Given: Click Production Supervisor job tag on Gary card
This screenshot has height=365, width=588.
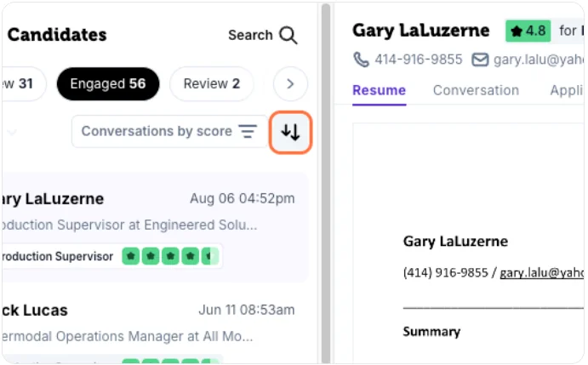Looking at the screenshot, I should click(57, 256).
